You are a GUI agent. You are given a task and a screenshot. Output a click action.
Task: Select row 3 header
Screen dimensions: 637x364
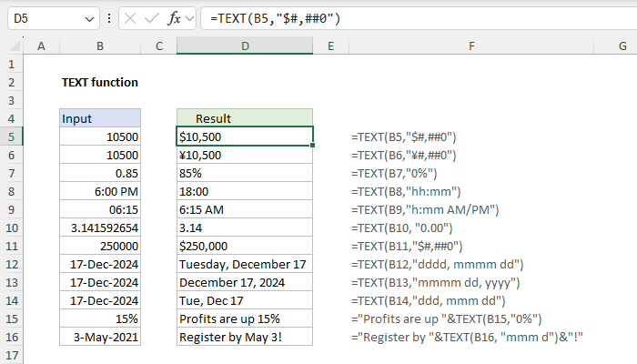point(11,100)
